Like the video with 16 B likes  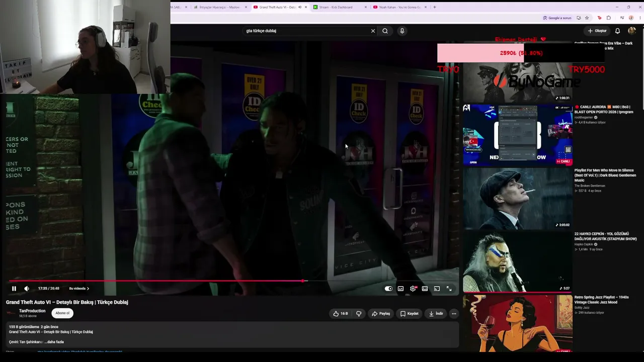point(341,314)
